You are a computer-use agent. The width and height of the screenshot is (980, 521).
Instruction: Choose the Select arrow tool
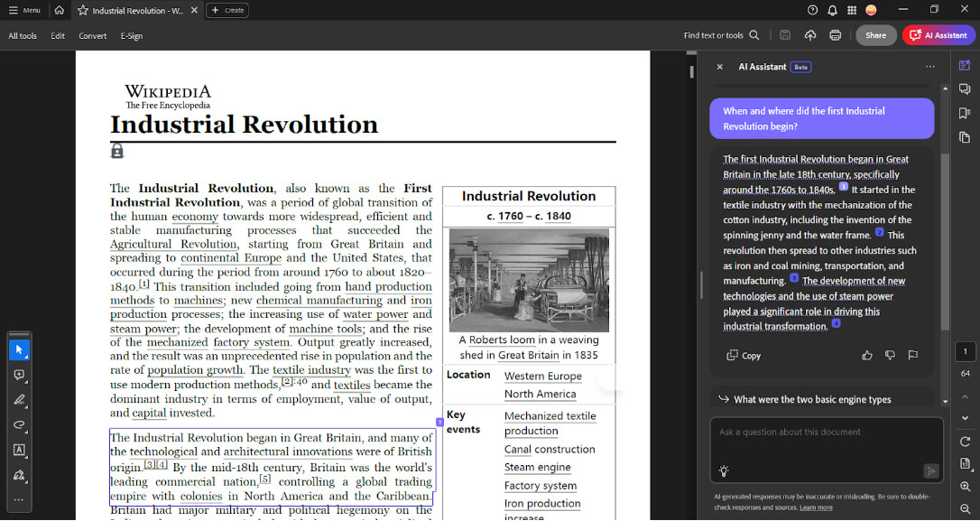pyautogui.click(x=19, y=349)
